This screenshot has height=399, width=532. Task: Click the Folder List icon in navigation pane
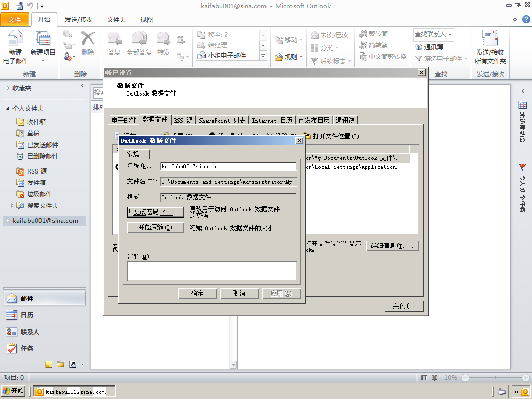coord(61,364)
